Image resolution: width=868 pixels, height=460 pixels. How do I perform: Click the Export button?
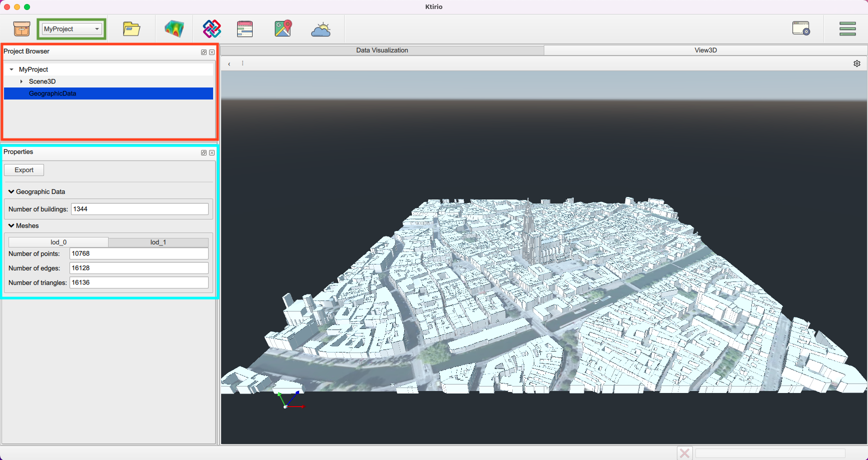pyautogui.click(x=24, y=170)
